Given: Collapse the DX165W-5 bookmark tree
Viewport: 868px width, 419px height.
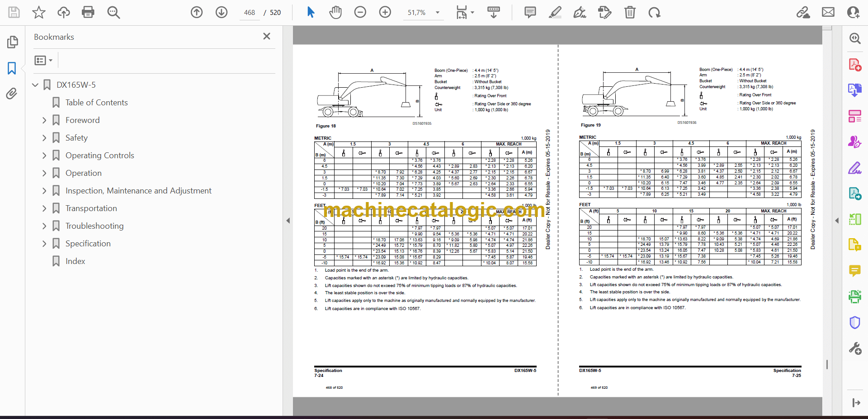Looking at the screenshot, I should 35,85.
